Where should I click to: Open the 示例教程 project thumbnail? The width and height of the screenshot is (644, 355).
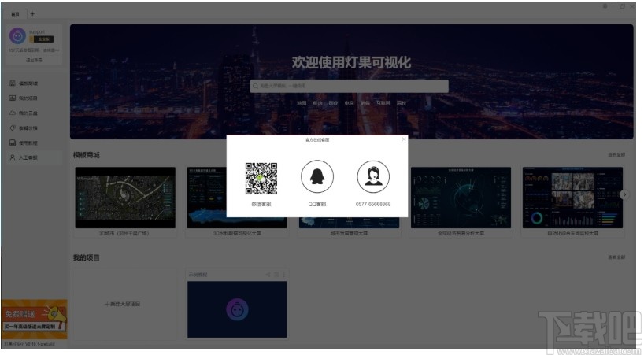237,309
